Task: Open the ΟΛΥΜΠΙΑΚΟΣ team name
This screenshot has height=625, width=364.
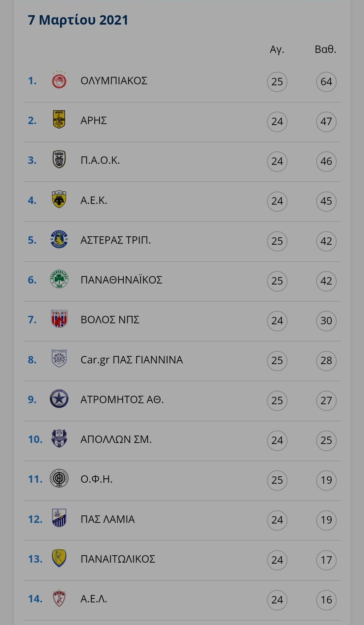Action: (114, 81)
